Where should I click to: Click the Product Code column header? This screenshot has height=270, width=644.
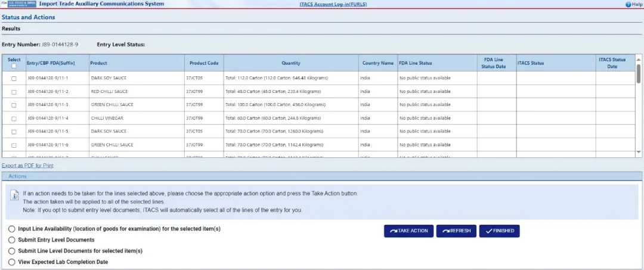point(204,63)
